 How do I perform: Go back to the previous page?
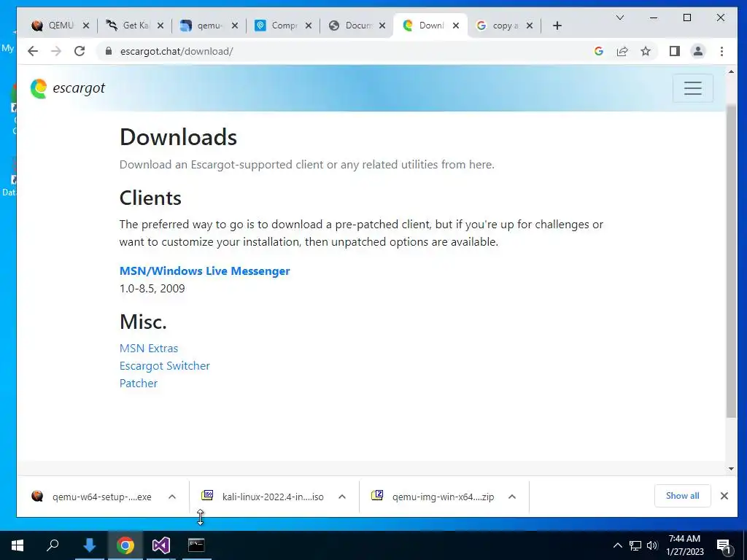32,52
